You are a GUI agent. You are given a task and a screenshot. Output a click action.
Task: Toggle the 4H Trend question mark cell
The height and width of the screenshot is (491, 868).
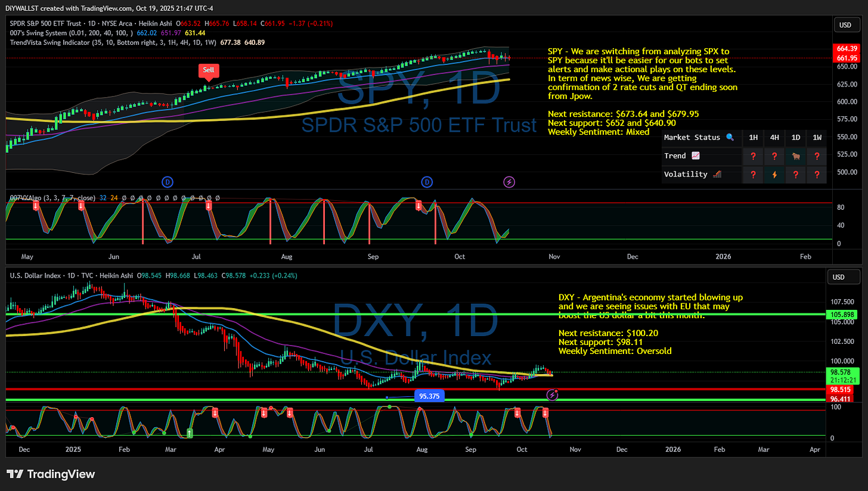(774, 156)
